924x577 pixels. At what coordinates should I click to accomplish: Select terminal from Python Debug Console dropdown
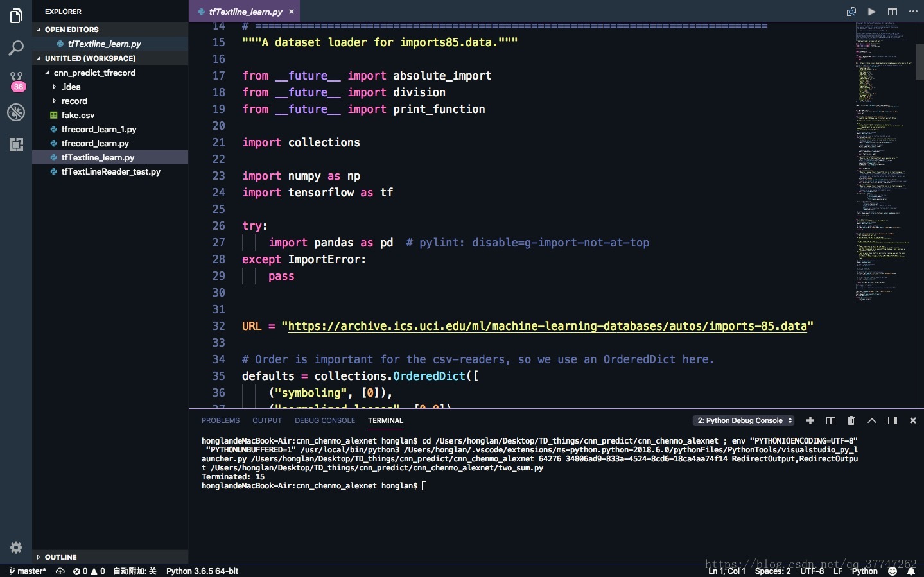[744, 420]
